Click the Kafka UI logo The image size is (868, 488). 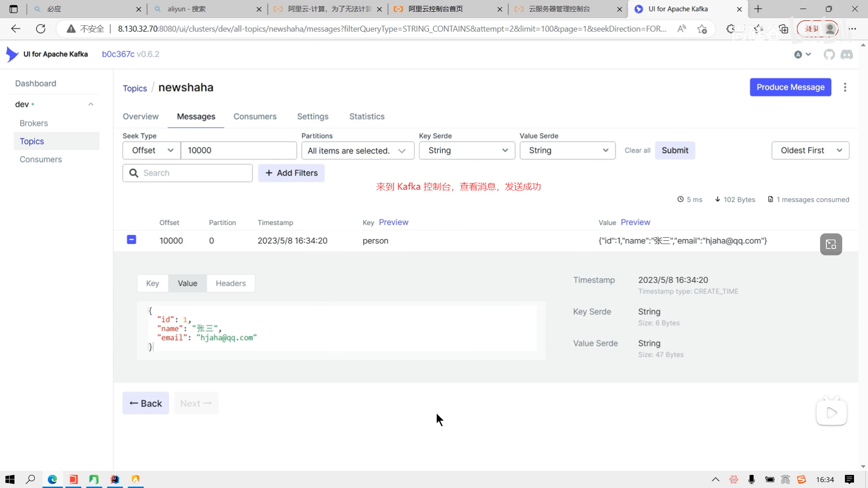(12, 54)
